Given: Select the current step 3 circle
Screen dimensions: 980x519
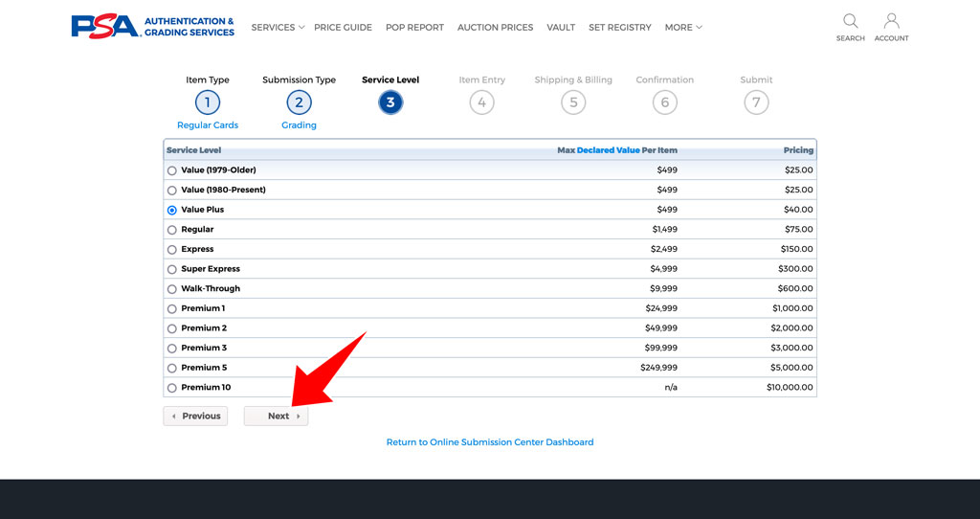Looking at the screenshot, I should click(390, 102).
